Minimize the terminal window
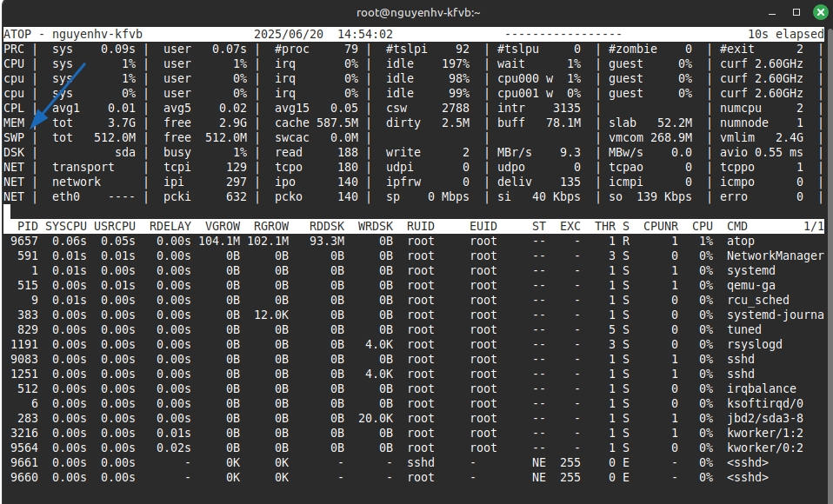The image size is (833, 504). pyautogui.click(x=773, y=12)
